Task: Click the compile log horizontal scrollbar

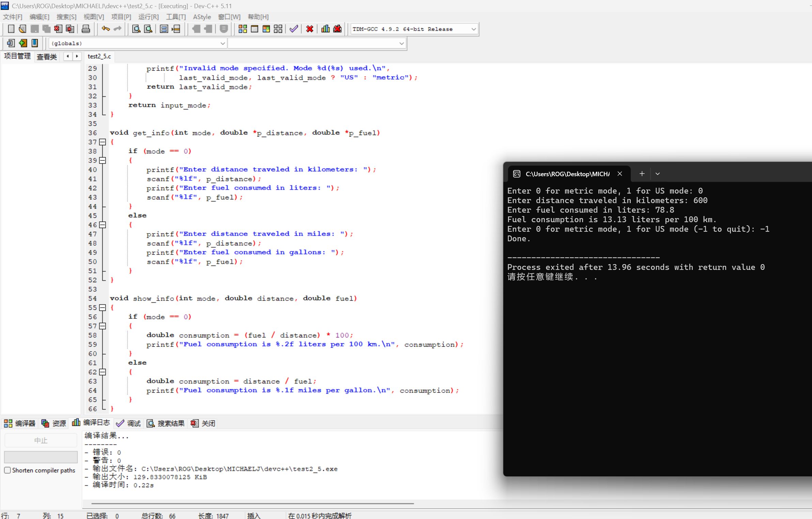Action: pyautogui.click(x=252, y=503)
